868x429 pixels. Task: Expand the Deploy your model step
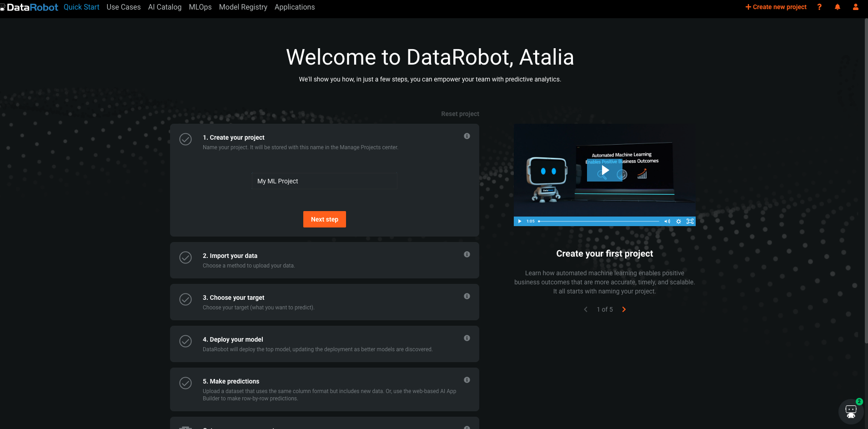click(x=325, y=344)
